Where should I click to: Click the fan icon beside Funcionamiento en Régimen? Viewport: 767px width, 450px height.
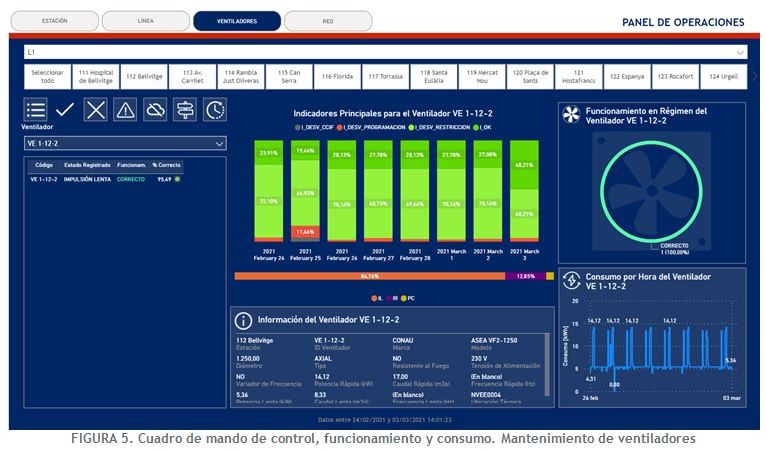tap(572, 116)
